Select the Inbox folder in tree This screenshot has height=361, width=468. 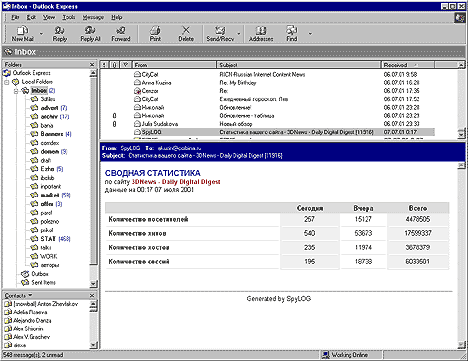click(x=39, y=91)
